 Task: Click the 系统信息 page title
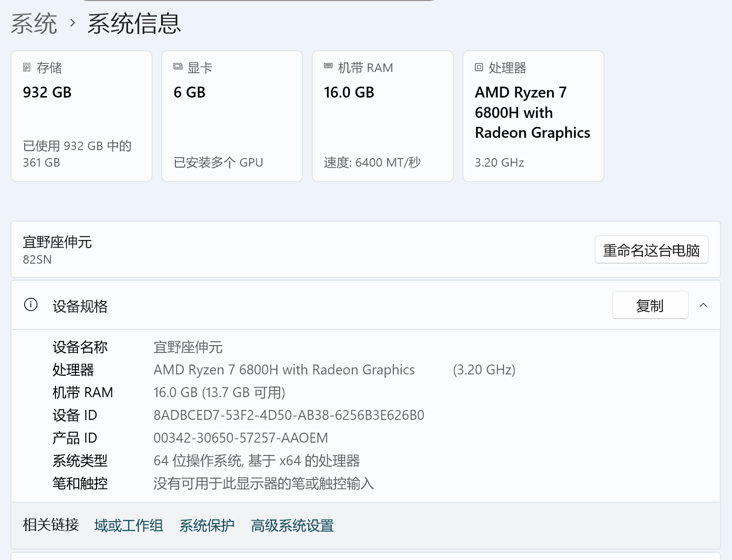point(134,23)
